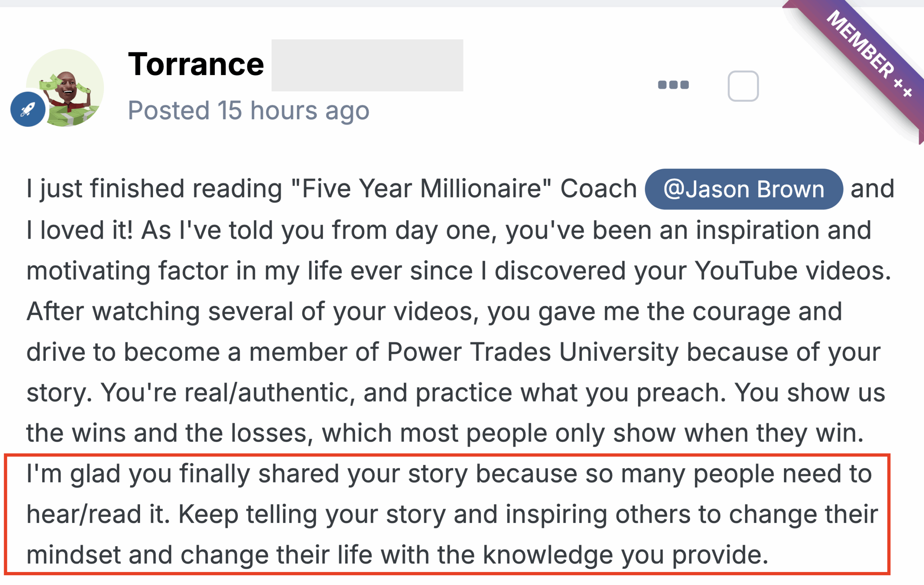Click the purple MEMBER ++ corner ribbon
The image size is (924, 585).
click(869, 54)
